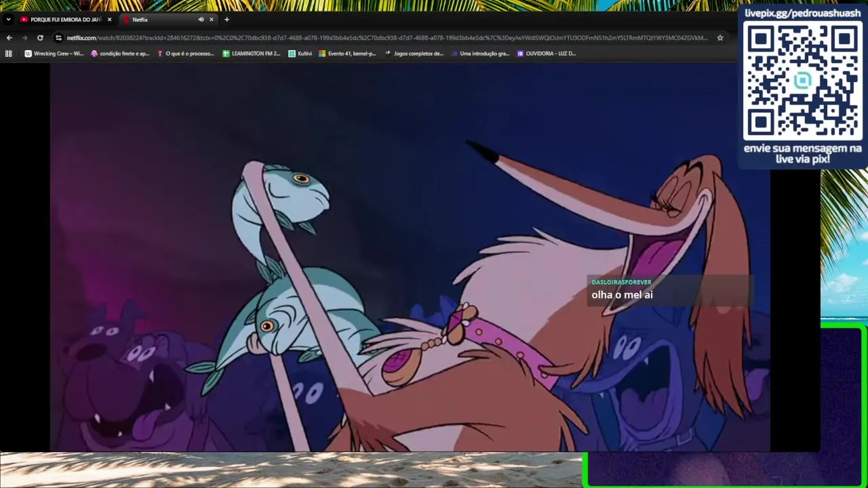Click the 'olha o mel ai' chat message
Screen dimensions: 868x488
(622, 295)
